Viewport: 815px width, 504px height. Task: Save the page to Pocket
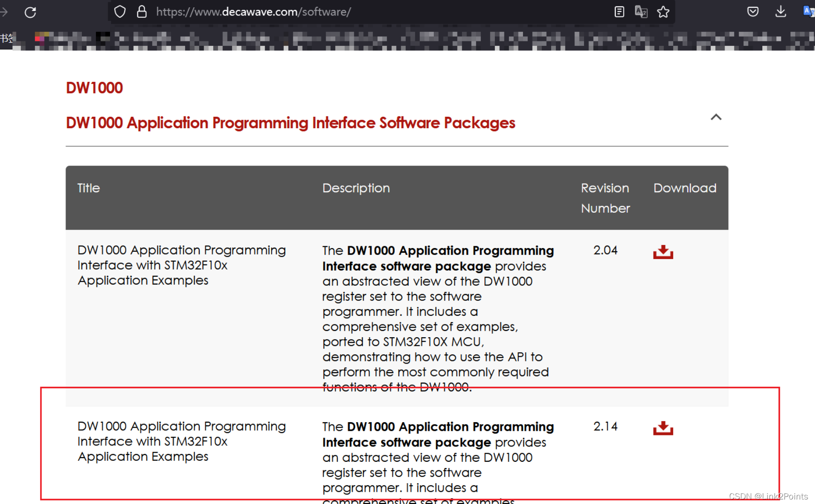(753, 12)
